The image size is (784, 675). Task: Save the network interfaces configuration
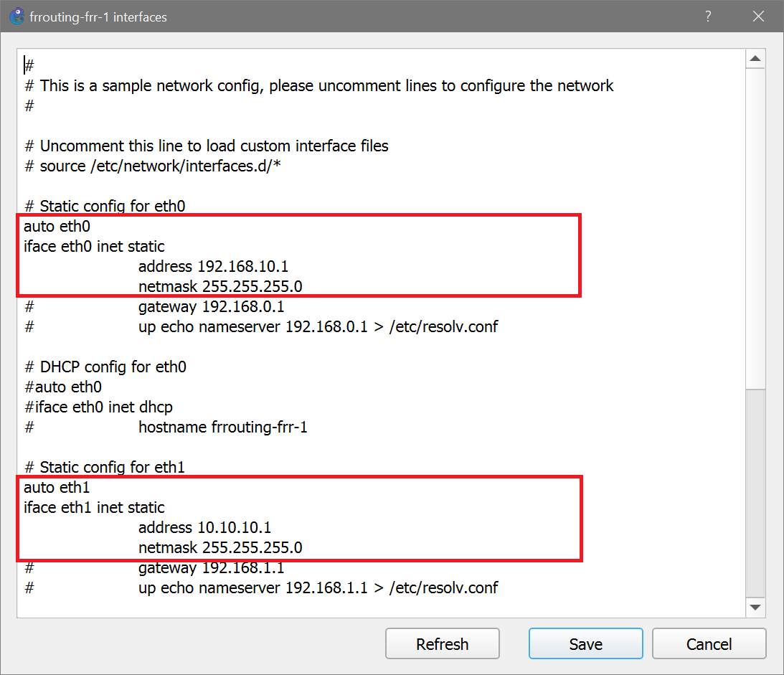point(585,643)
